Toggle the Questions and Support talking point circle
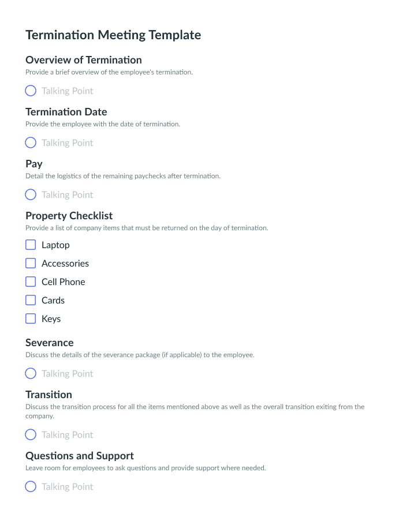This screenshot has height=532, width=395. (31, 486)
